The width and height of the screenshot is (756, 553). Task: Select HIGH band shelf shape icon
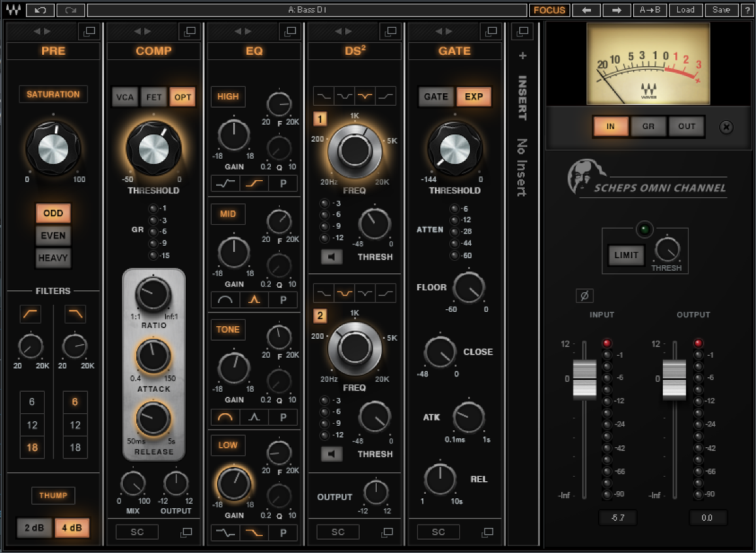tap(254, 183)
